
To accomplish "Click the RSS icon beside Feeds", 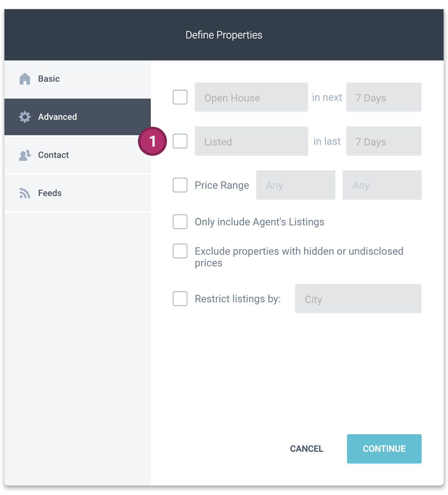I will (x=25, y=193).
